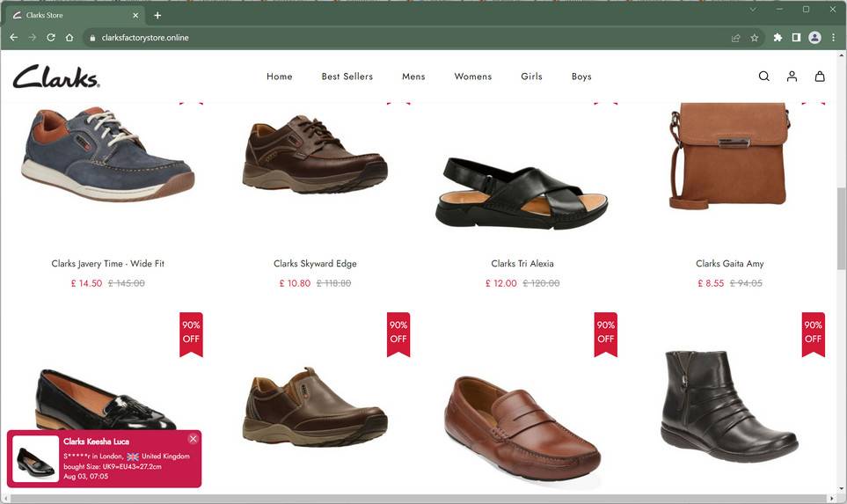
Task: Open the shopping bag icon
Action: pos(820,77)
